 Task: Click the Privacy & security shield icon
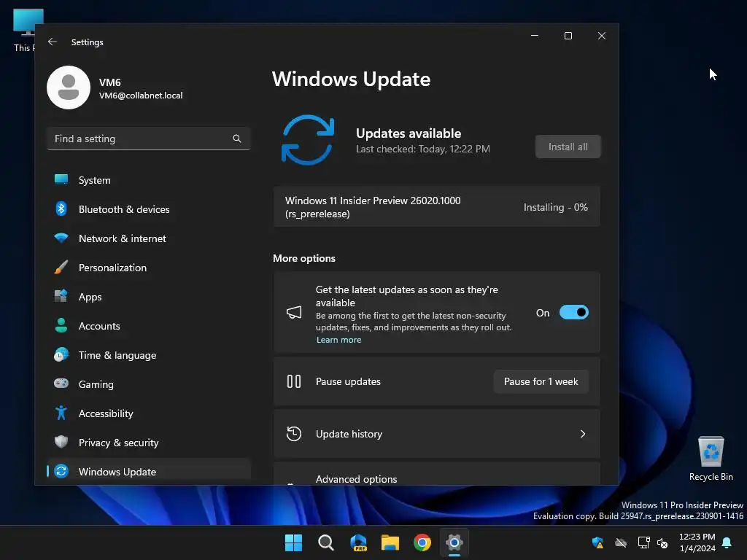click(61, 442)
